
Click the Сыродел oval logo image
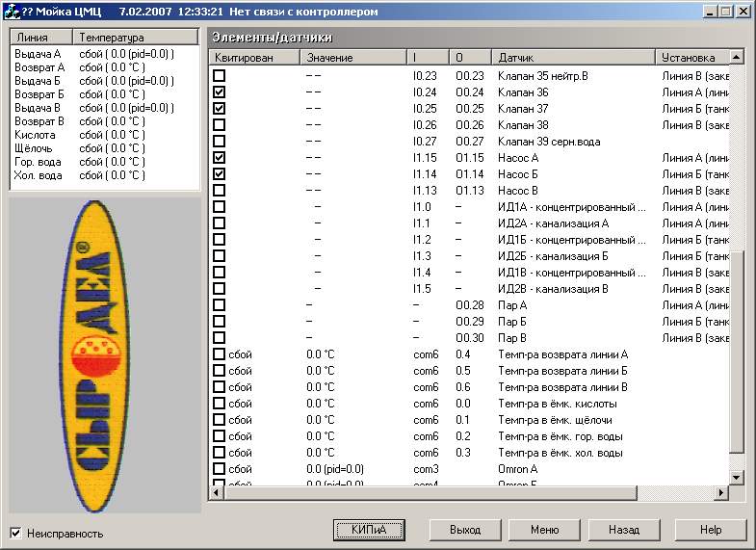tap(95, 355)
